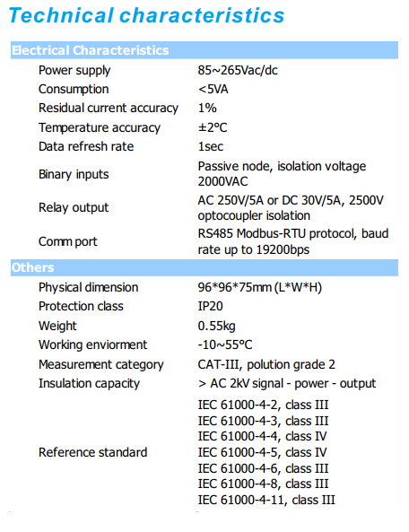
Task: Click the 0.55kg weight value
Action: pyautogui.click(x=216, y=326)
